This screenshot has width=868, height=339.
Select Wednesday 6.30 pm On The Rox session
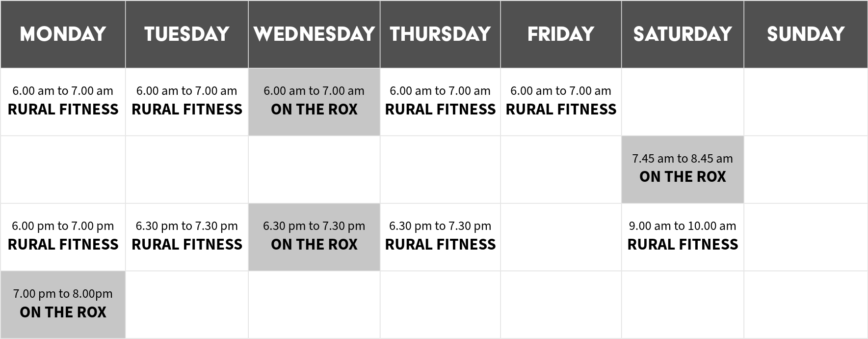tap(314, 237)
